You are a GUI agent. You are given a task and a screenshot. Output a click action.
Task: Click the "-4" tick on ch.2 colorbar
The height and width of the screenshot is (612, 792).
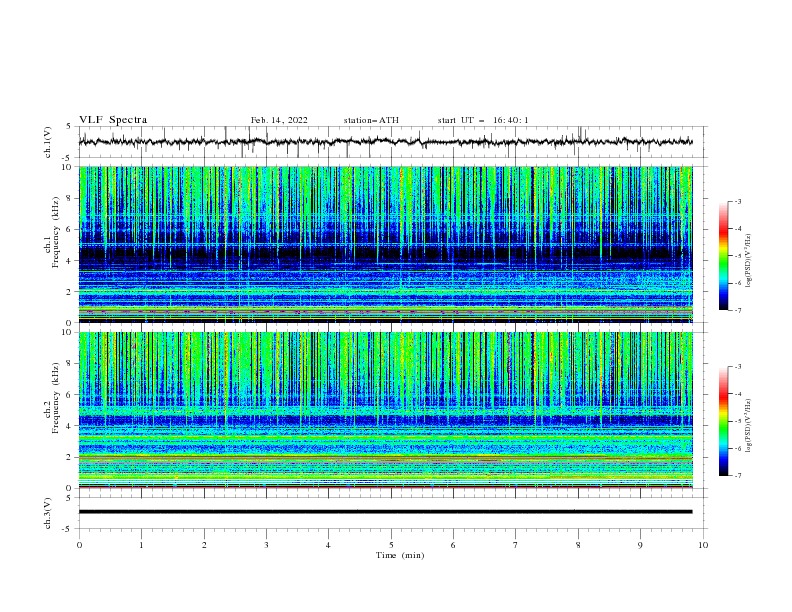(737, 394)
